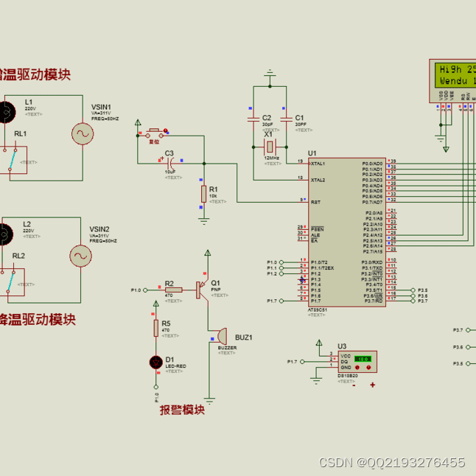Click P1.0 terminal below LED D1
This screenshot has width=476, height=476.
tap(156, 387)
